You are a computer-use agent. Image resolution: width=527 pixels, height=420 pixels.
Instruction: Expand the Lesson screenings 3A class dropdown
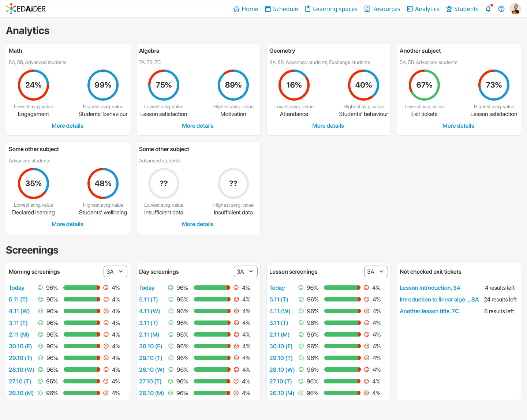(376, 271)
